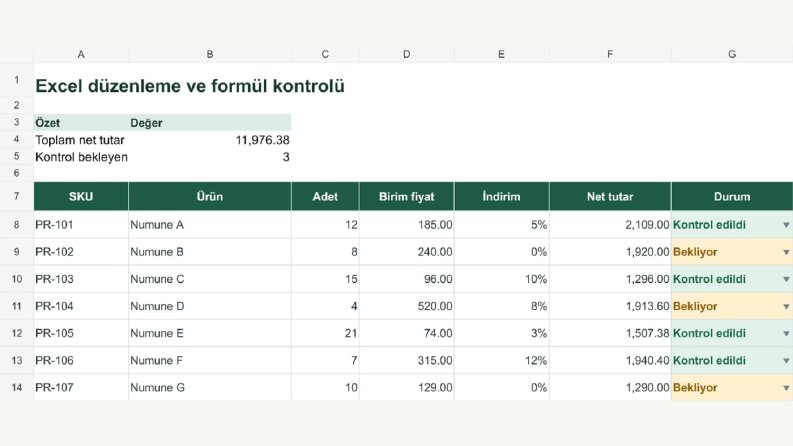Click the 'Özet' header cell
This screenshot has height=446, width=793.
point(81,122)
